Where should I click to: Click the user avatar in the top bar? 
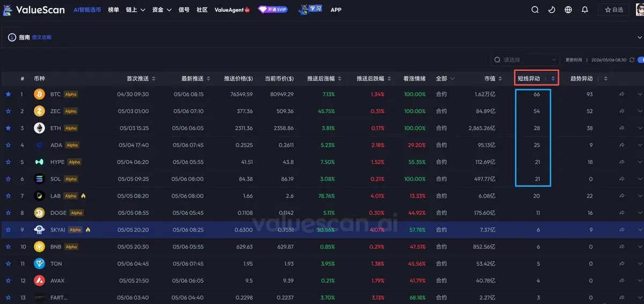click(x=640, y=10)
